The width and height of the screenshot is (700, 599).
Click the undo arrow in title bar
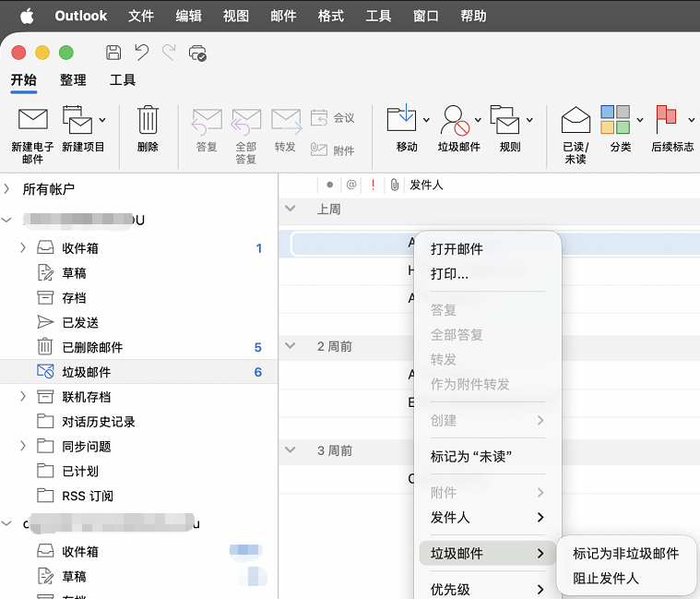point(141,53)
